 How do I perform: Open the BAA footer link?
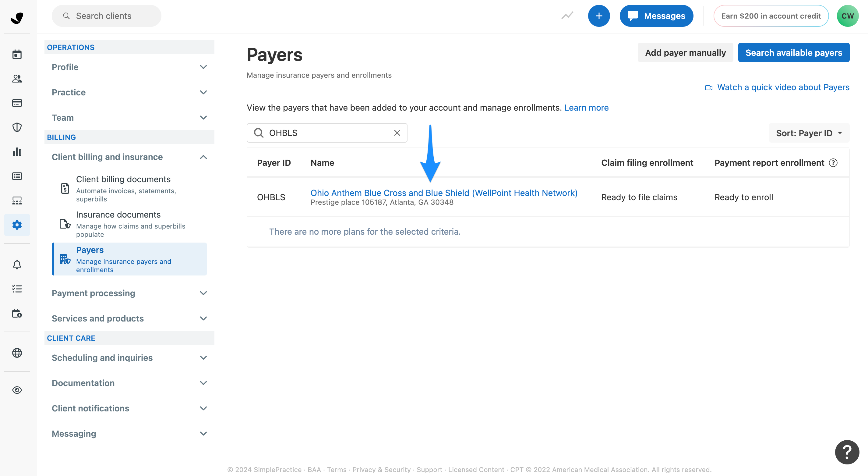coord(314,469)
